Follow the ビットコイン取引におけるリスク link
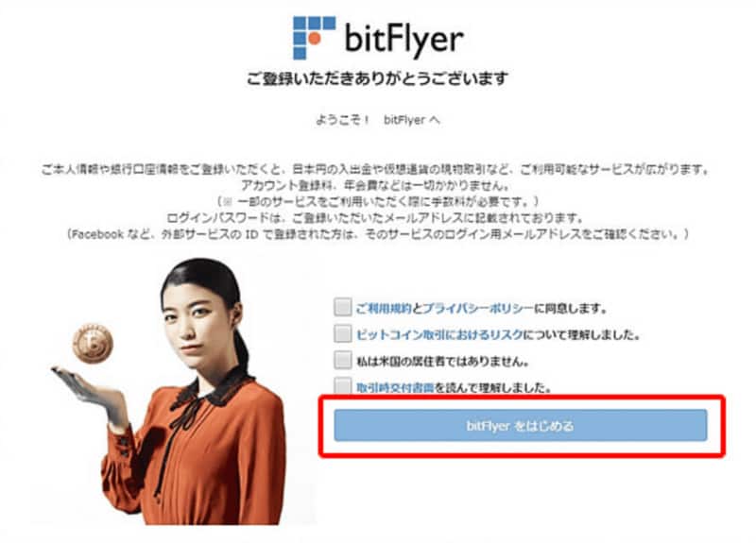This screenshot has height=543, width=756. [x=439, y=334]
